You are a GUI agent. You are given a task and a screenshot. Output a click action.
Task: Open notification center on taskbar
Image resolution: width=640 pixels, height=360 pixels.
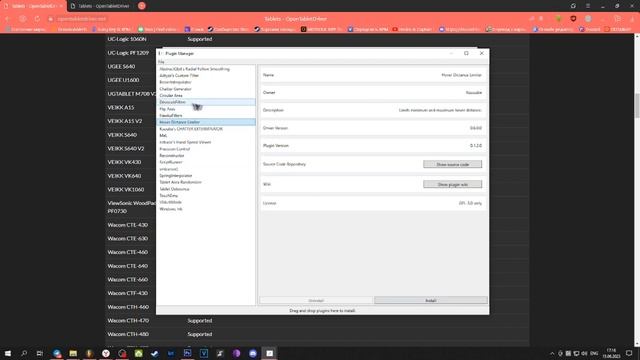[629, 353]
